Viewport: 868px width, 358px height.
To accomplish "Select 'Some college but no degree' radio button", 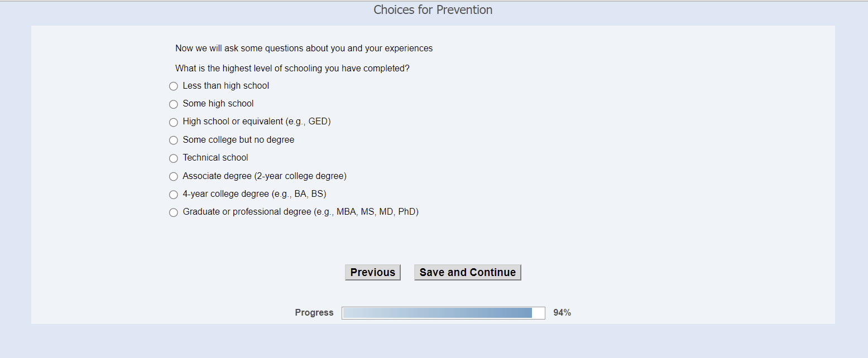I will (173, 141).
